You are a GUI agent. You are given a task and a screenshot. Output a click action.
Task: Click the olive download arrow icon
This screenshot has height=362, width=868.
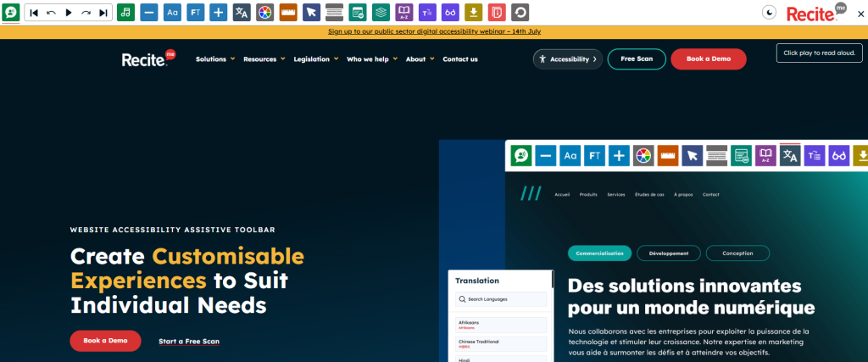(474, 12)
